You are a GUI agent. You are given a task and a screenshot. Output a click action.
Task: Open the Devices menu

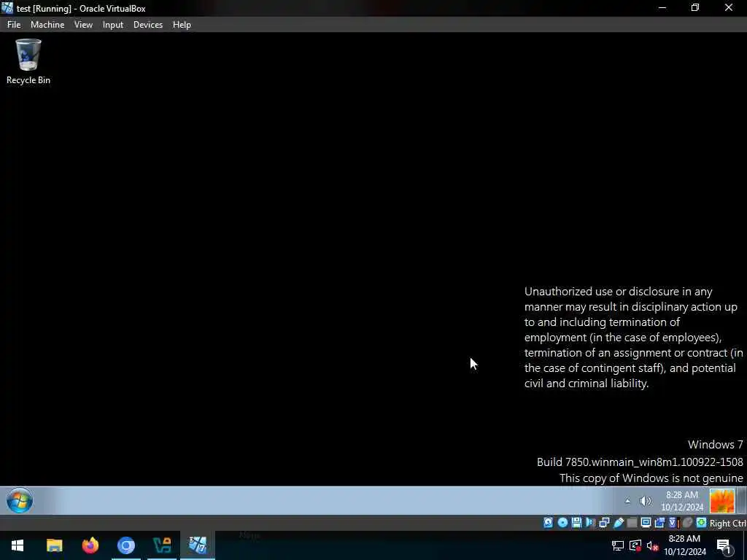coord(147,25)
